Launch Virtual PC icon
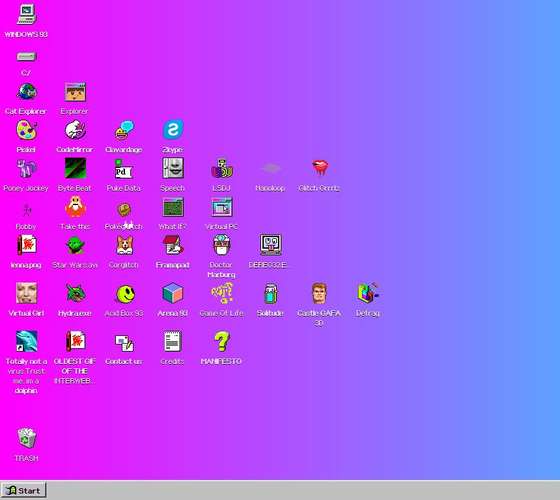 (221, 207)
